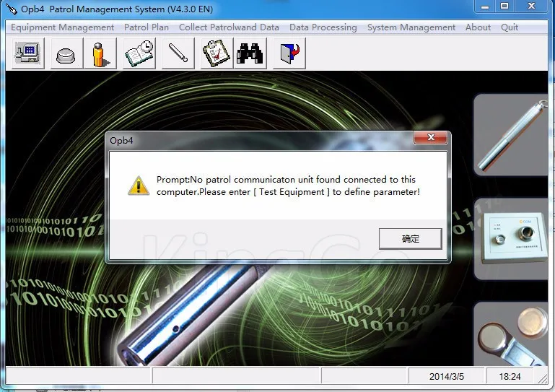Viewport: 555px width, 392px height.
Task: Maximize the Patrol Management System window
Action: (x=504, y=6)
